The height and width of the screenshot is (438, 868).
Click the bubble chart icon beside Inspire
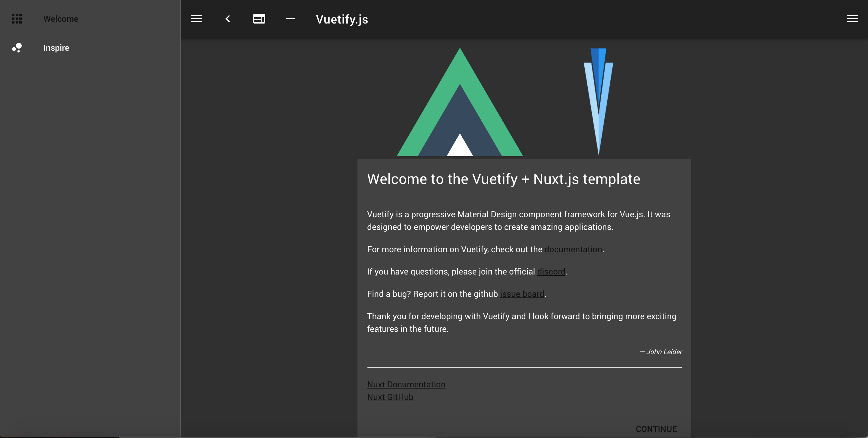(17, 48)
